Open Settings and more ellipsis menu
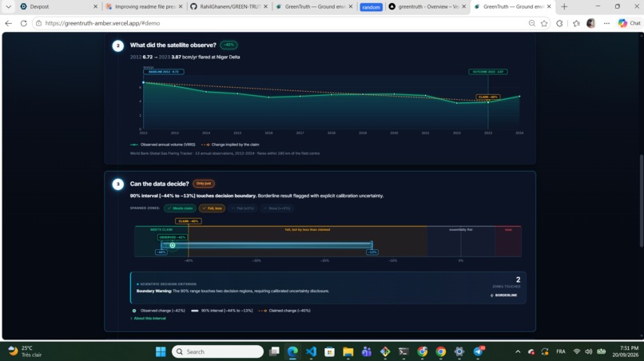The image size is (644, 361). pyautogui.click(x=606, y=23)
